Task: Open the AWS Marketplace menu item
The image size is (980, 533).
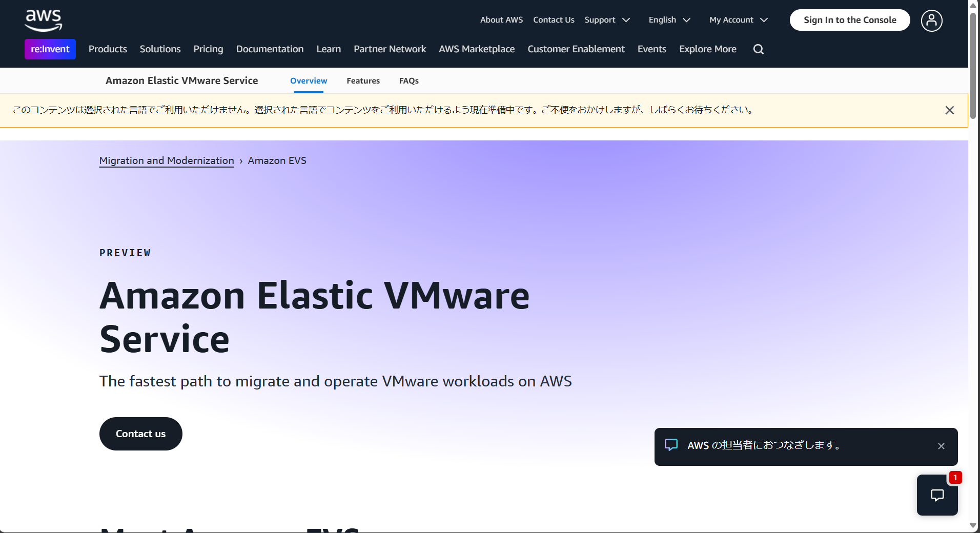Action: pyautogui.click(x=476, y=49)
